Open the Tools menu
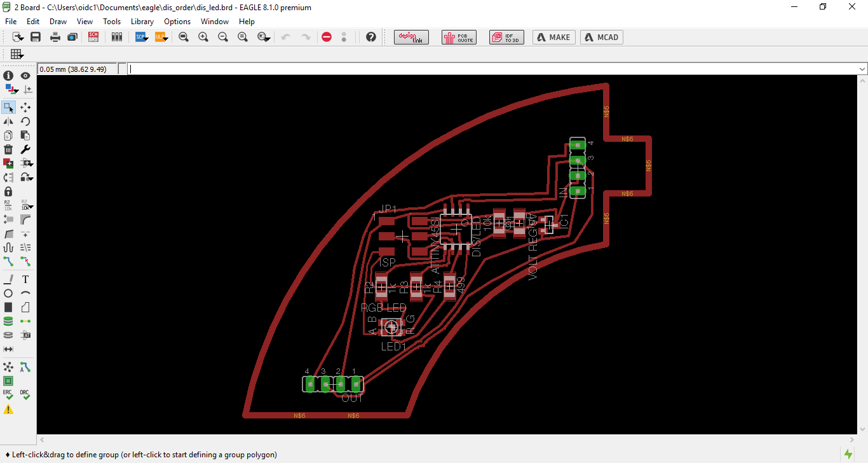This screenshot has height=463, width=868. [x=112, y=21]
